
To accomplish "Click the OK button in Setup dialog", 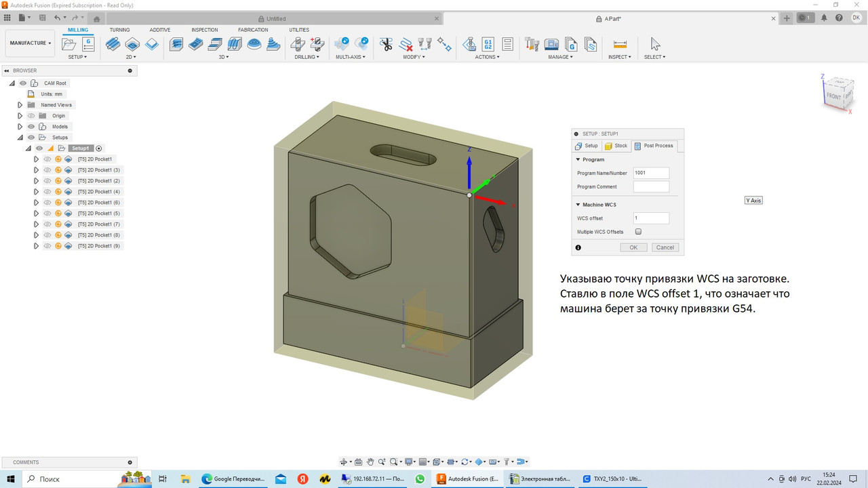I will [x=633, y=247].
